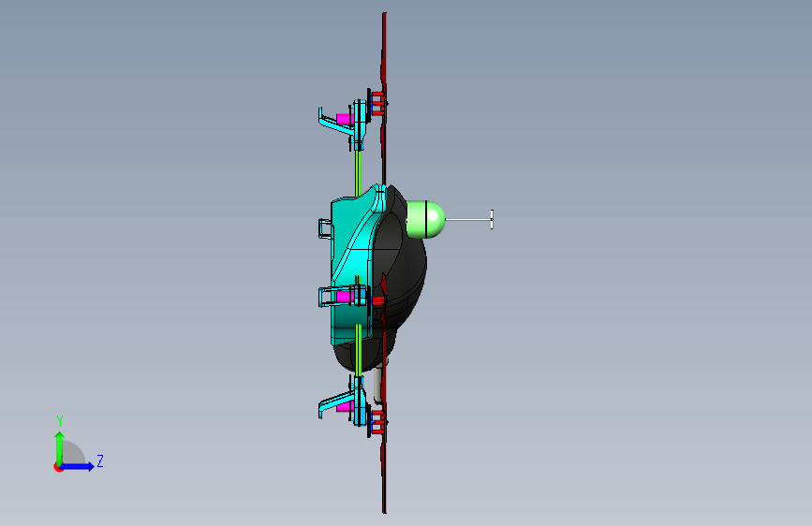Screen dimensions: 812x526
Task: Click the green Y axis arrow on the triad
Action: click(60, 447)
